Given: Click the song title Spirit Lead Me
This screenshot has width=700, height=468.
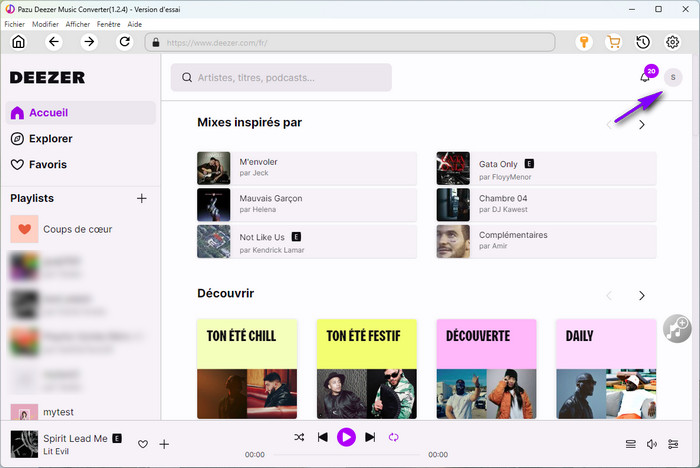Looking at the screenshot, I should (x=75, y=439).
